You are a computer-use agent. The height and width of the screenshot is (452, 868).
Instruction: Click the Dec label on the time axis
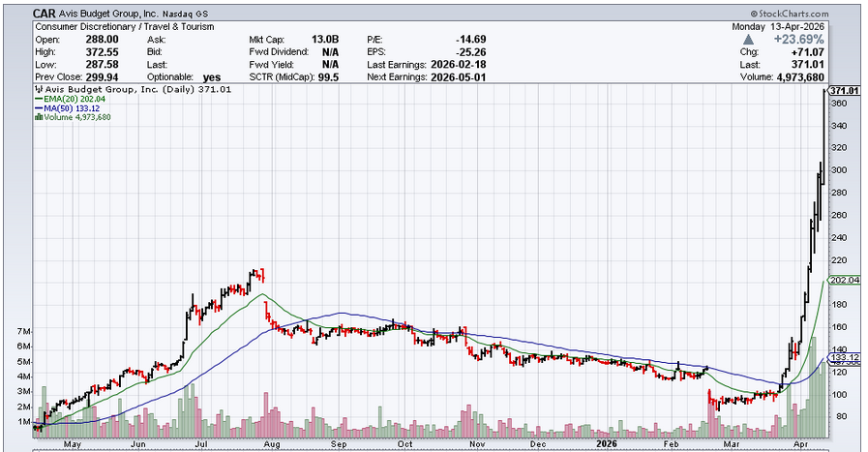[537, 444]
